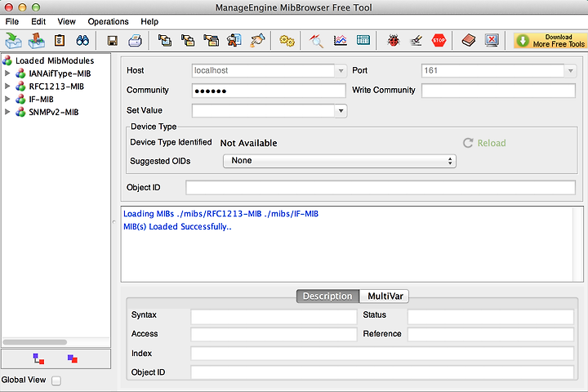The height and width of the screenshot is (392, 588).
Task: Click the Unload MIB module icon
Action: coord(37,41)
